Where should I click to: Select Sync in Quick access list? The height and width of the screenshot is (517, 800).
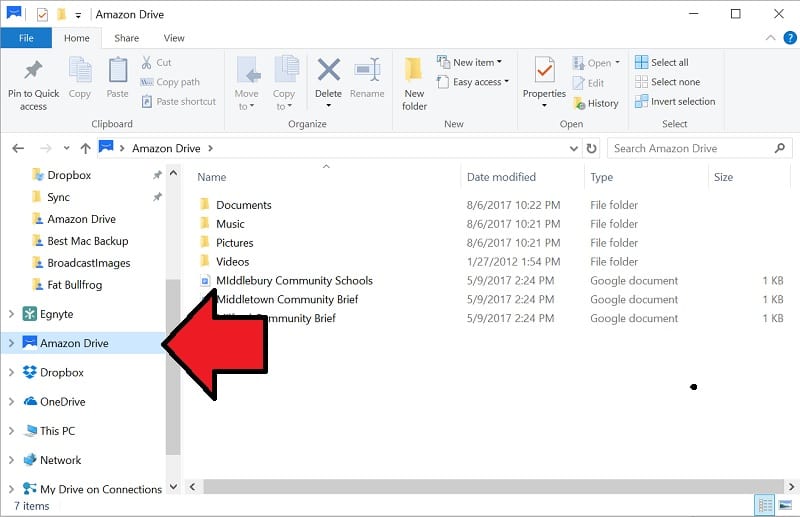58,197
